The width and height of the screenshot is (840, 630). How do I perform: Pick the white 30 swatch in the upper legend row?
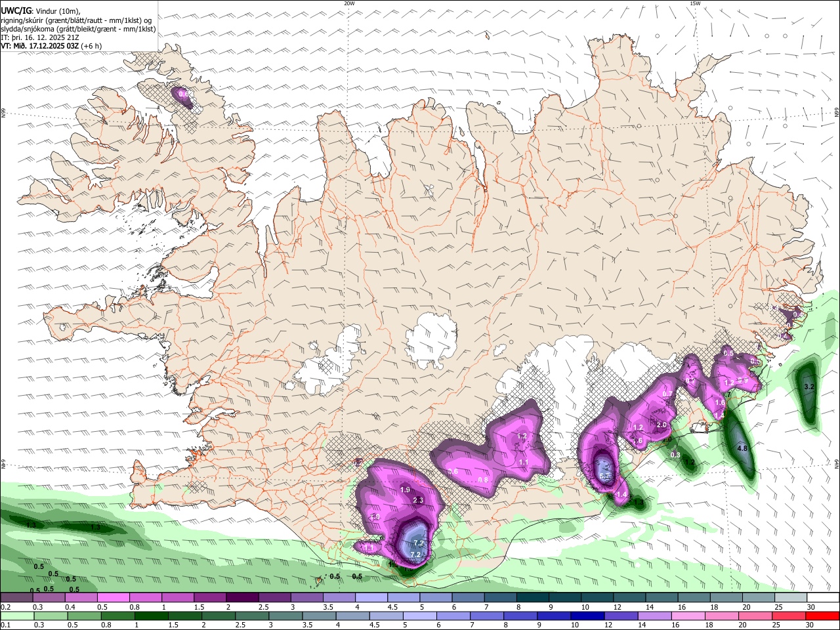pos(823,597)
